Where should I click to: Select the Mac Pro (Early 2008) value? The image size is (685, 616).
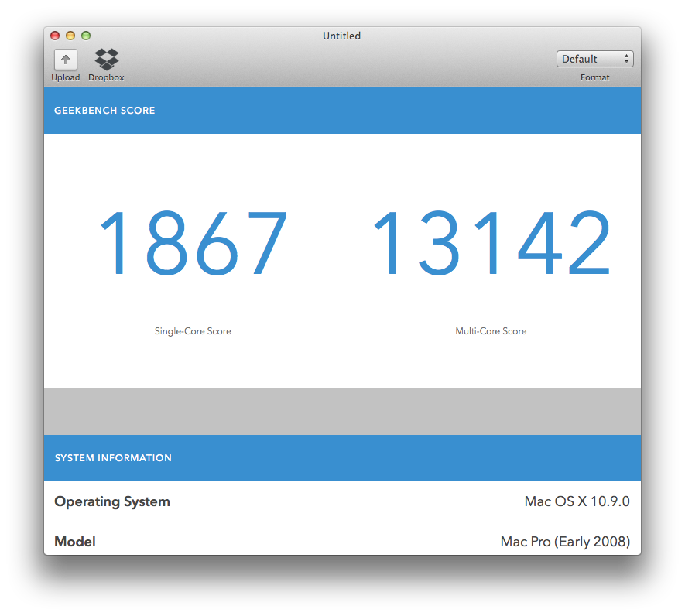click(x=565, y=542)
